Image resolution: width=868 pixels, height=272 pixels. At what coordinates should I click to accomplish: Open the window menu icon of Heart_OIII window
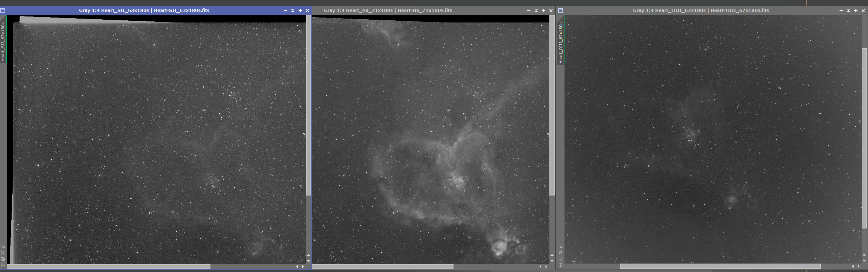pyautogui.click(x=561, y=11)
